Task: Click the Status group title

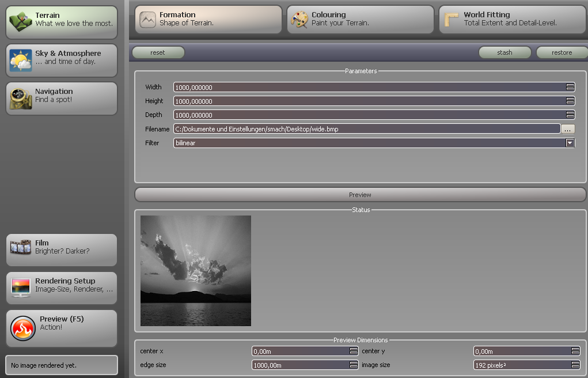Action: 361,210
